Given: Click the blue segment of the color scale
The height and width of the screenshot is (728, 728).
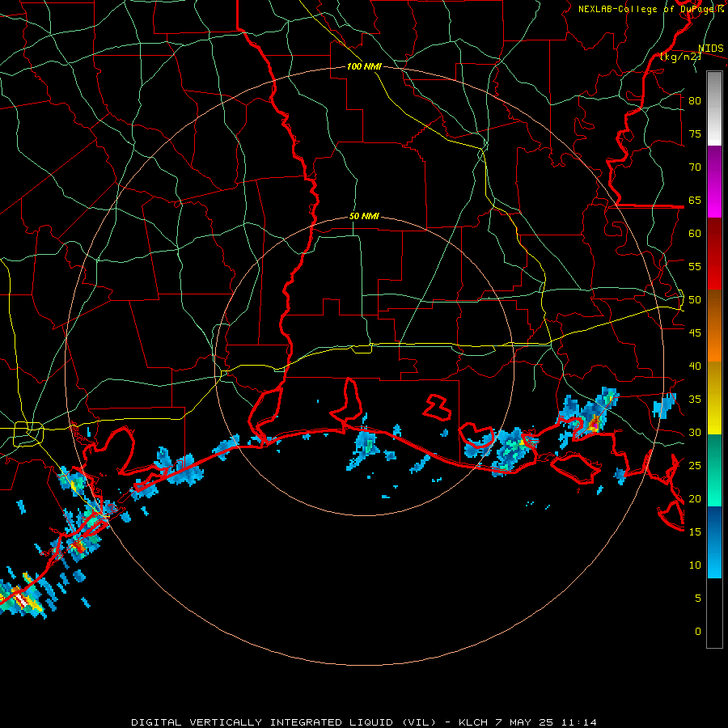Looking at the screenshot, I should click(x=714, y=542).
